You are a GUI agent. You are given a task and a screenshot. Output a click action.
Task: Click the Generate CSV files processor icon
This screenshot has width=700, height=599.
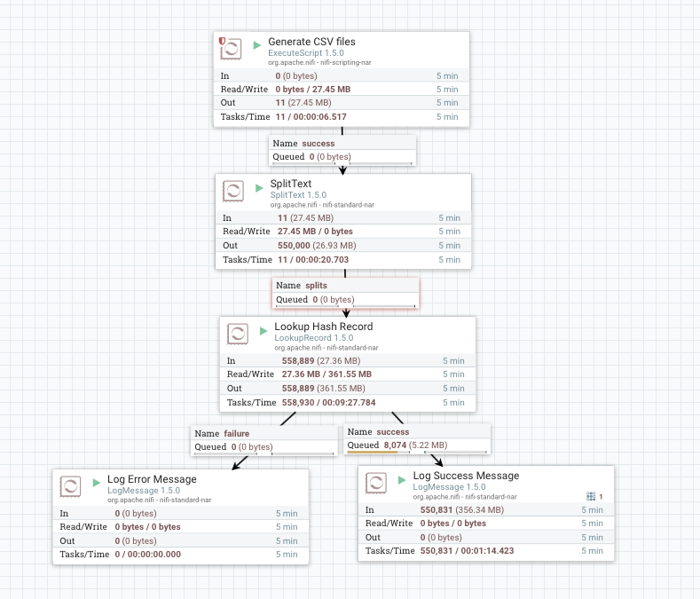coord(231,49)
